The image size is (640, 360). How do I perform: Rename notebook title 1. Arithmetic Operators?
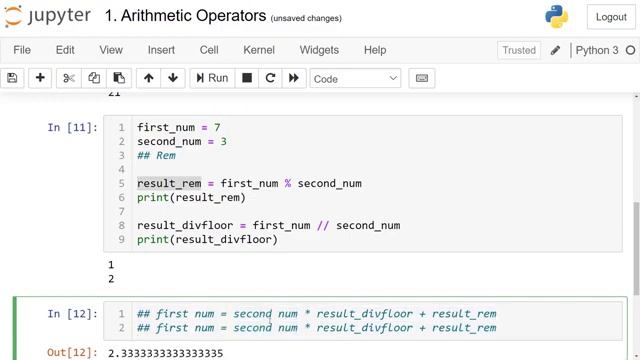[x=185, y=16]
